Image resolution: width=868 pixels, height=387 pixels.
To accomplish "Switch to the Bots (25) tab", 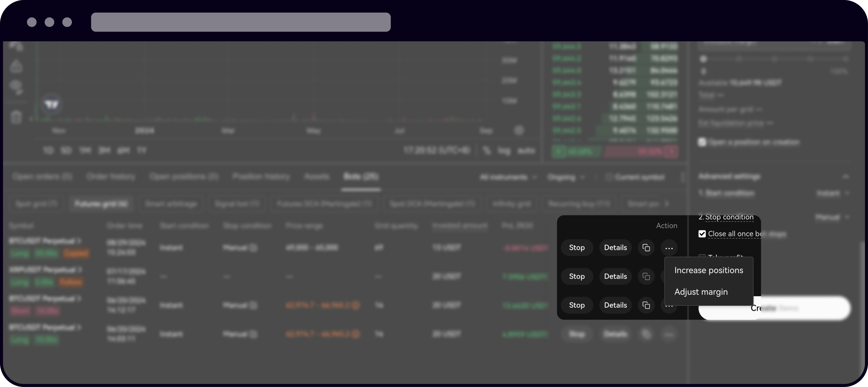I will (x=361, y=177).
